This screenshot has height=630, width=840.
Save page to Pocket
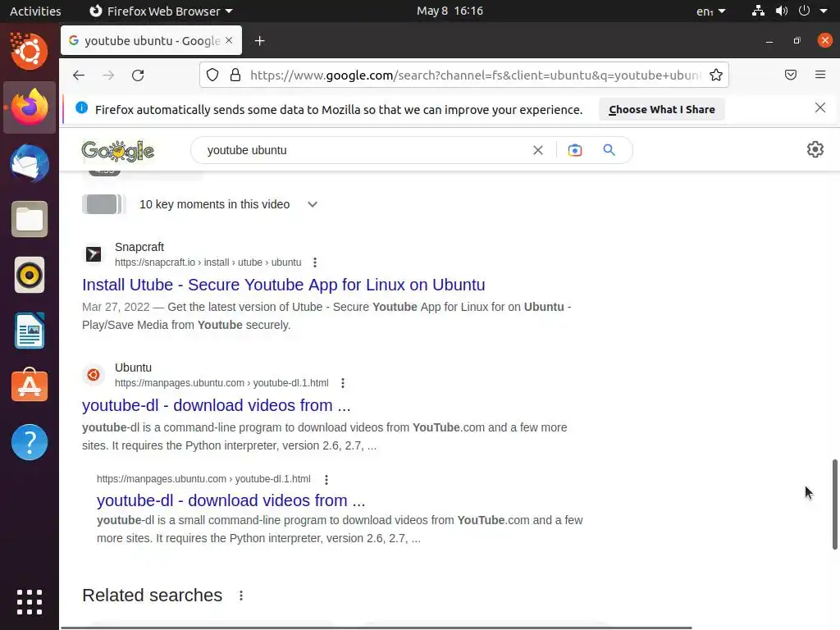[x=791, y=75]
